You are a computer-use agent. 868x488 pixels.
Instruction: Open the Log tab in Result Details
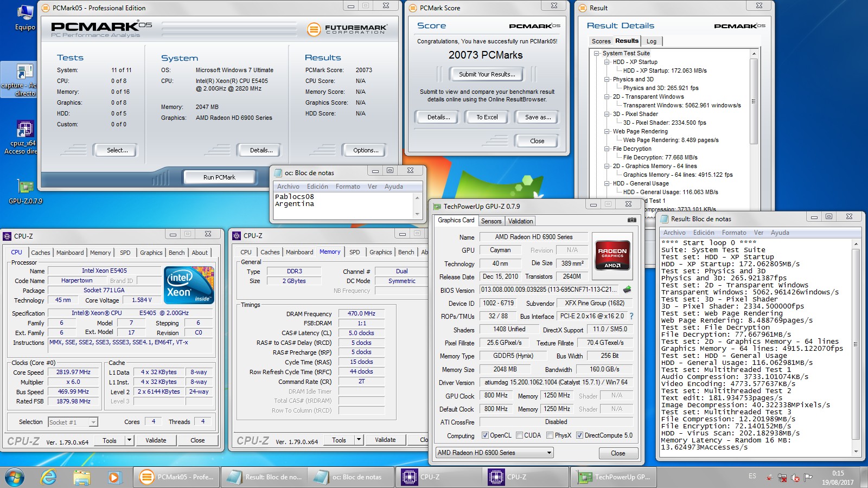point(652,41)
